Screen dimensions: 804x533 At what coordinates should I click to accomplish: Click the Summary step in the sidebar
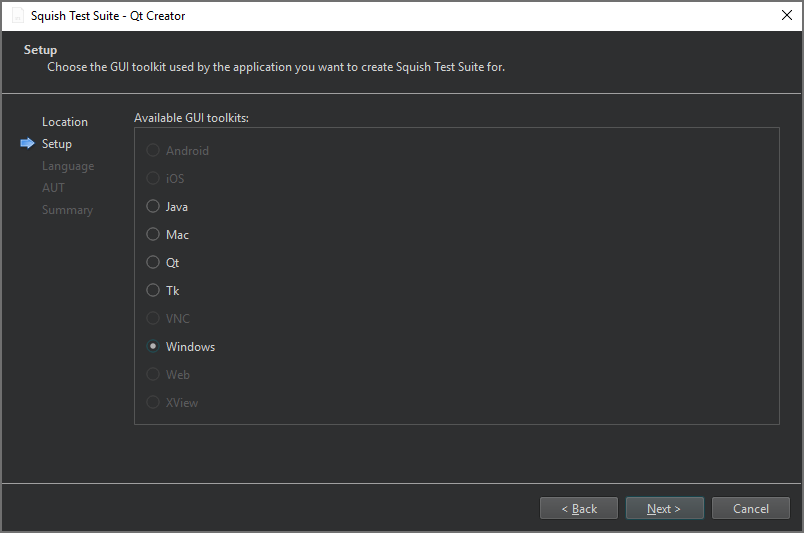click(x=67, y=210)
